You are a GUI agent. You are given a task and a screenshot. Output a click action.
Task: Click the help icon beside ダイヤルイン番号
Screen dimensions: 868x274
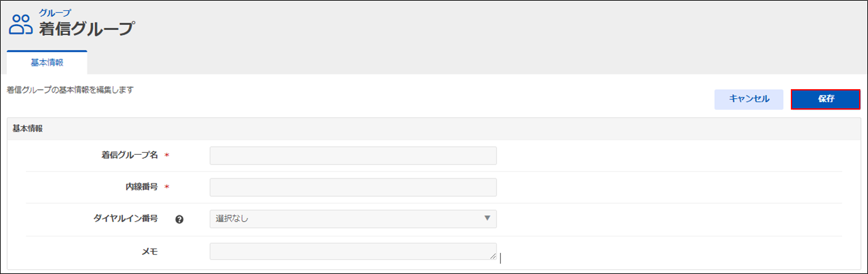180,219
